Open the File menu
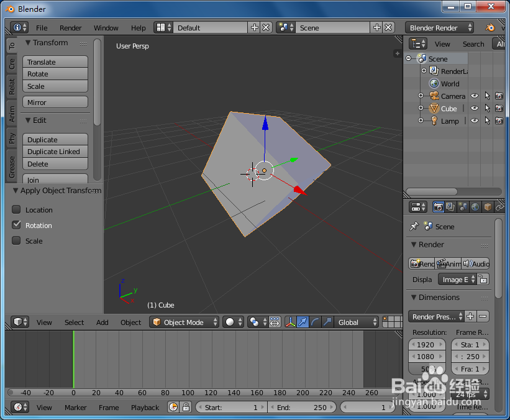Image resolution: width=510 pixels, height=420 pixels. tap(42, 28)
